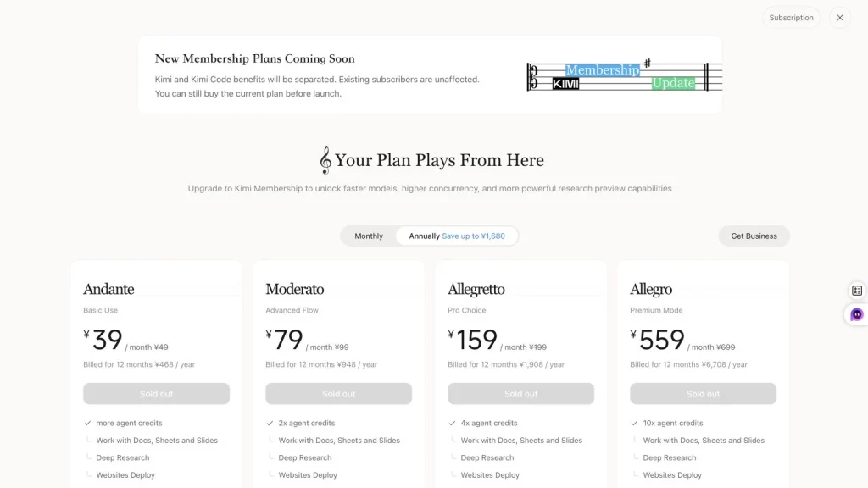
Task: Open the Subscription button at top
Action: click(791, 18)
